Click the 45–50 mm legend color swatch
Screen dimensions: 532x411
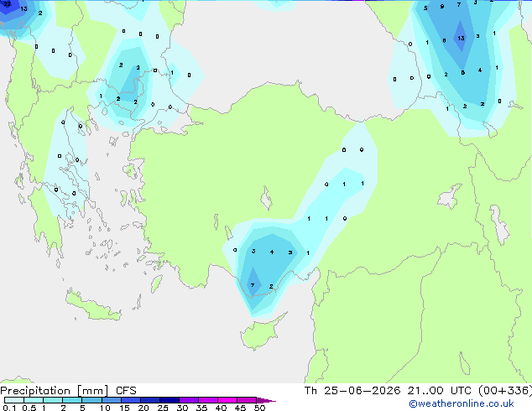(x=247, y=400)
